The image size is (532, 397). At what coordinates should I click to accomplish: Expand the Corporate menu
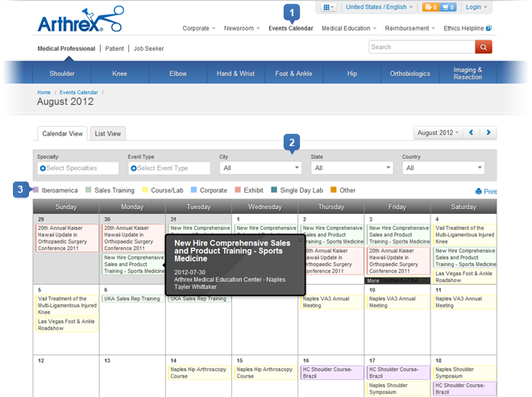199,28
